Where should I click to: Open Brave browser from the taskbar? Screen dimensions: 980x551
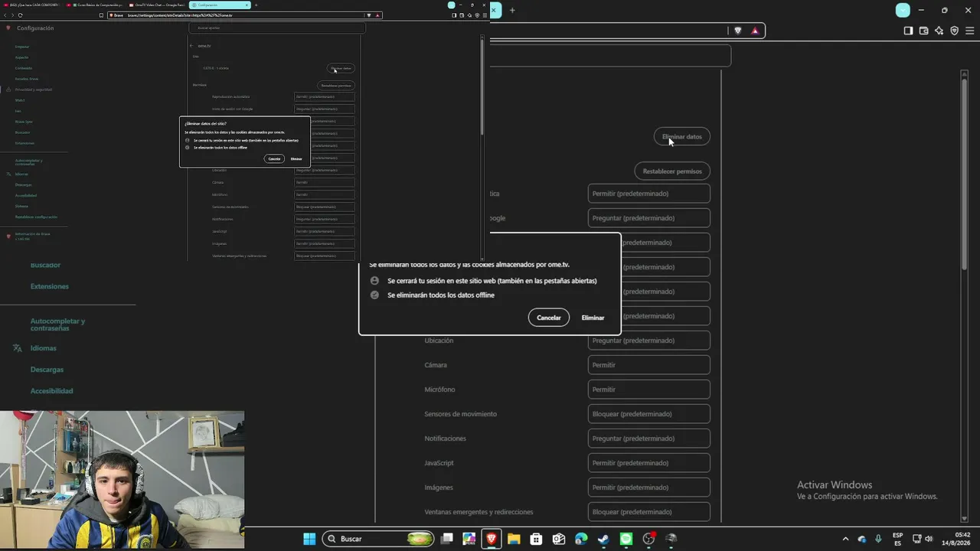(x=492, y=539)
